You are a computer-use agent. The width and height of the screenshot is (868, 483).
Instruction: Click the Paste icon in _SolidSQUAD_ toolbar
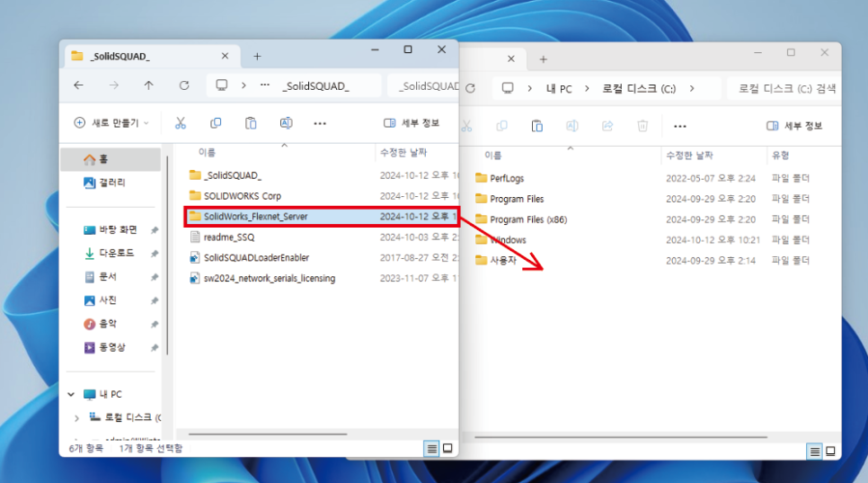click(251, 123)
